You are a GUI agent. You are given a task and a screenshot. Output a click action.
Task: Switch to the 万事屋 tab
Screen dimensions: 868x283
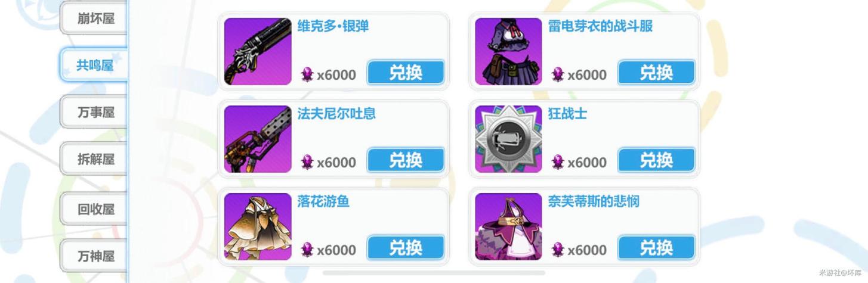click(95, 112)
